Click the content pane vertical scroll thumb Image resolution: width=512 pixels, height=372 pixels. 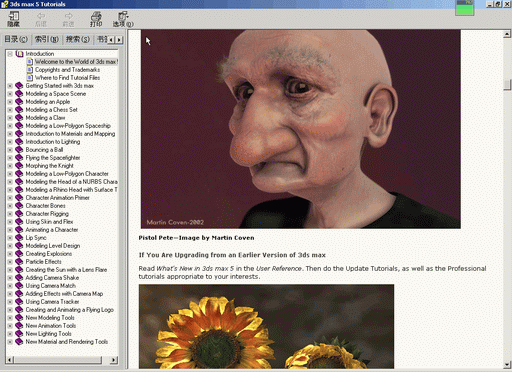click(507, 85)
